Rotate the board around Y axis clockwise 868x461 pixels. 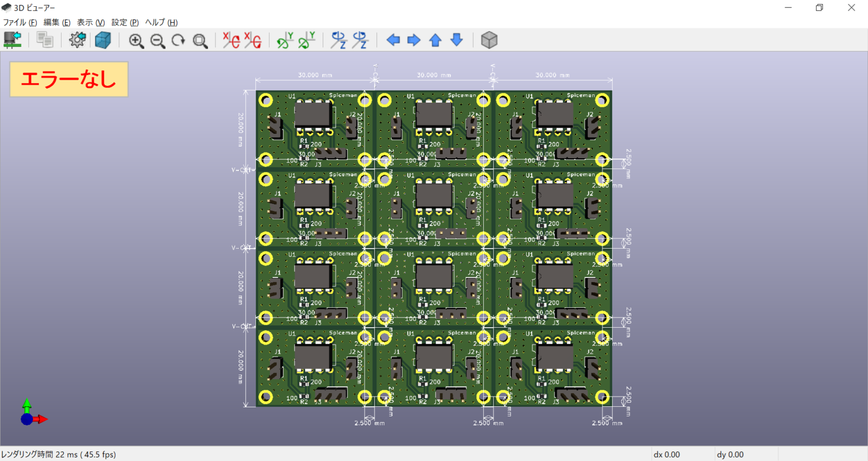coord(284,40)
